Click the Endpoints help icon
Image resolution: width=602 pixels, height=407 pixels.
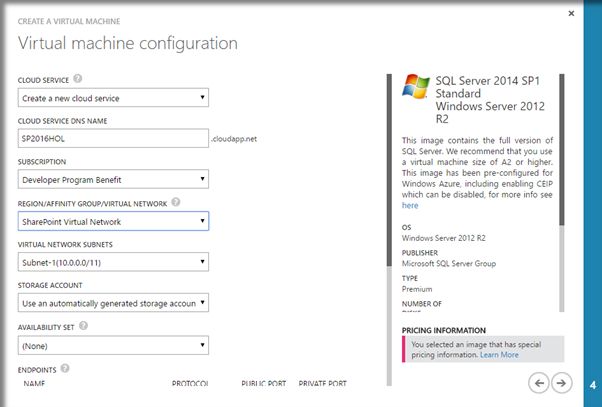coord(66,369)
